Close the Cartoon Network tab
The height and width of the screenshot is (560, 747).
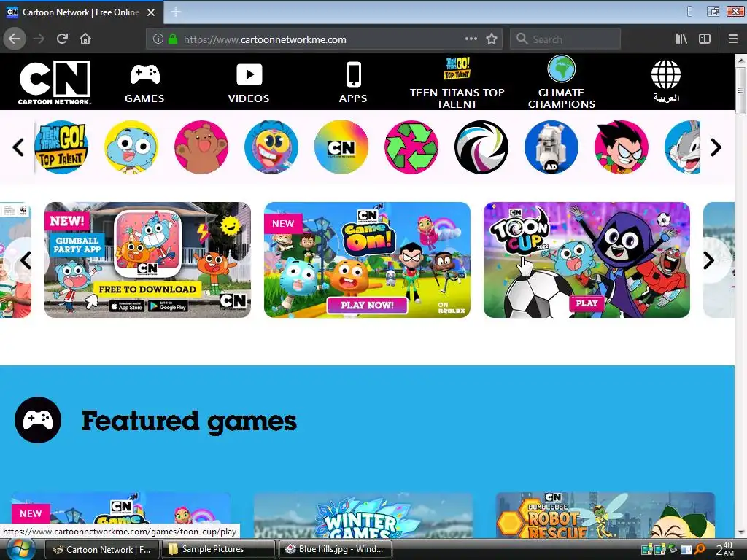[x=151, y=12]
